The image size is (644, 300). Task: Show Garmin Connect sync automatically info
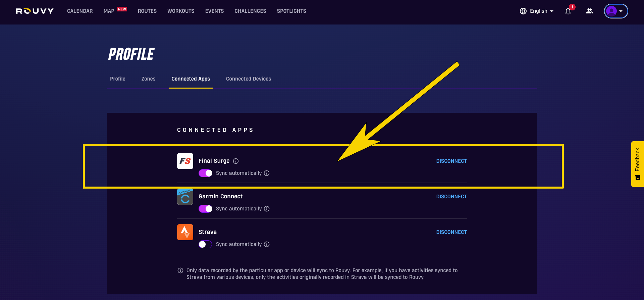(267, 209)
